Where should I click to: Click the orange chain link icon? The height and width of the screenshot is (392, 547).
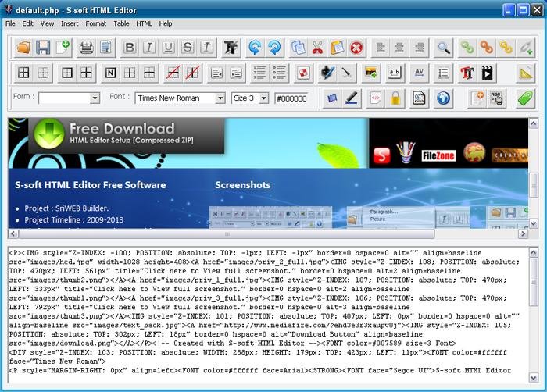486,47
